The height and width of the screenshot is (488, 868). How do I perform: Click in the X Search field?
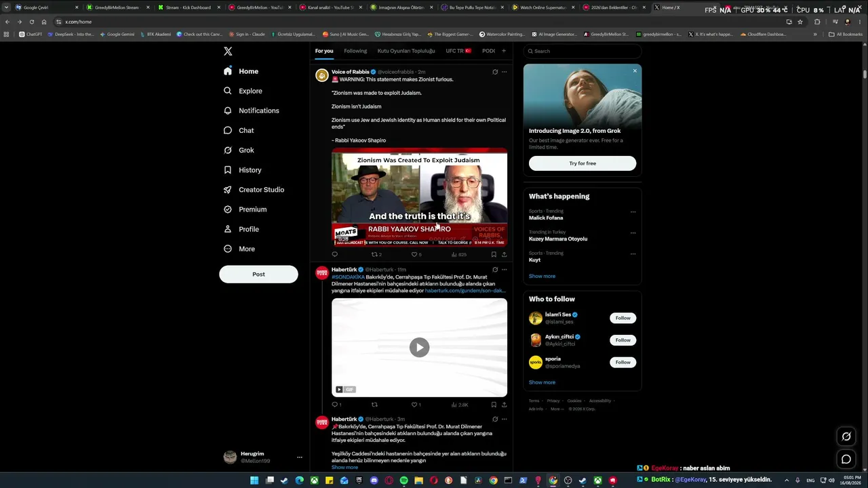pyautogui.click(x=583, y=51)
